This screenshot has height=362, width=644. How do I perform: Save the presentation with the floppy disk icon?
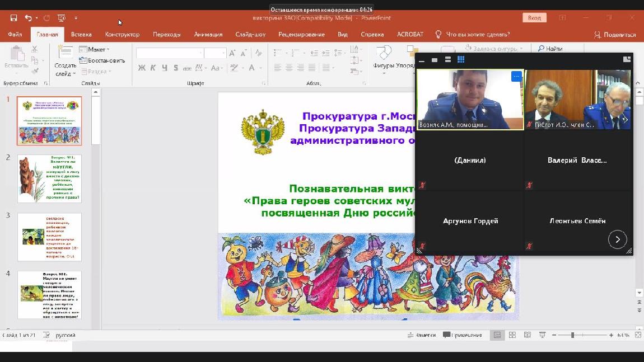[13, 18]
